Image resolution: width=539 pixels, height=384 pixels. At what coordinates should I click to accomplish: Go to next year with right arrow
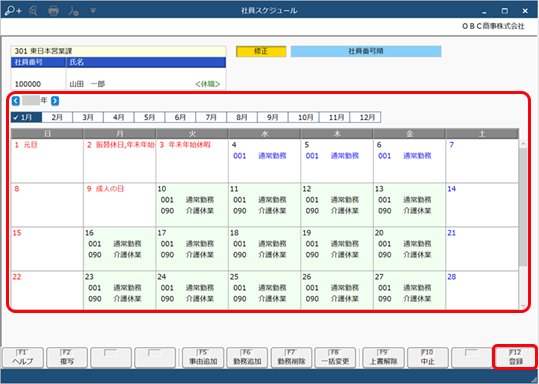[x=55, y=101]
